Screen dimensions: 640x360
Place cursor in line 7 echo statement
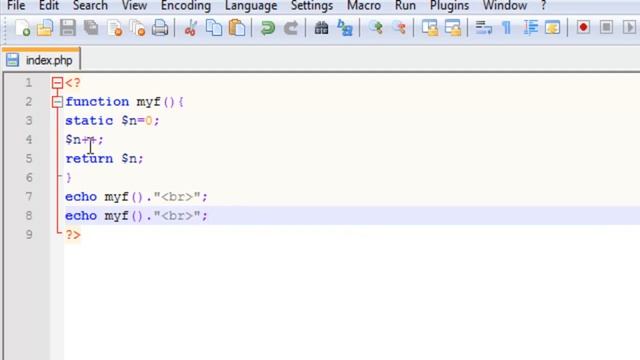point(136,197)
